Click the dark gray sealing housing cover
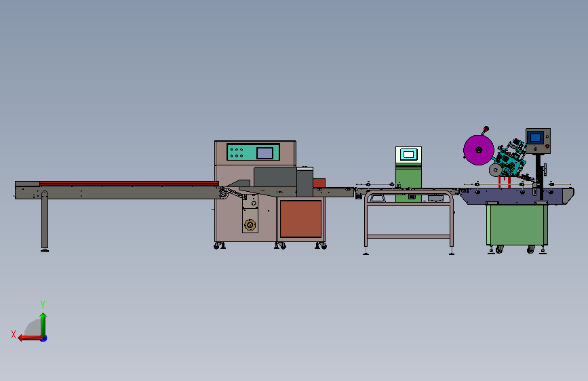The width and height of the screenshot is (588, 381). 275,177
